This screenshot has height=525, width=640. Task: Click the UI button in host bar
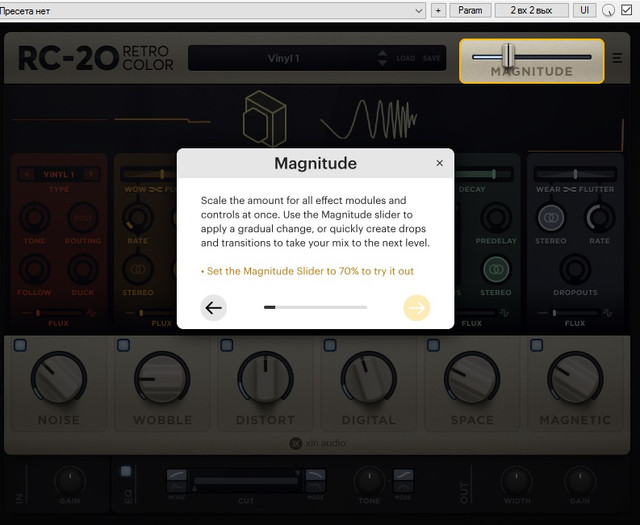click(x=584, y=11)
